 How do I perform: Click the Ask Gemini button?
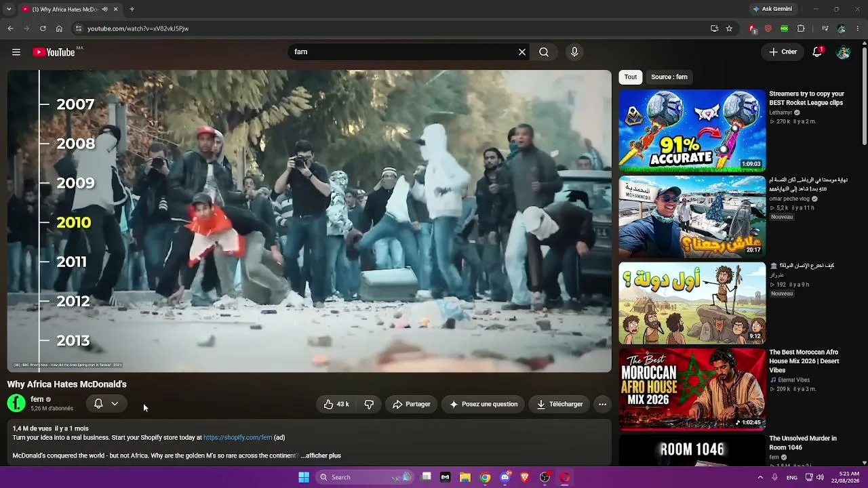pos(772,9)
